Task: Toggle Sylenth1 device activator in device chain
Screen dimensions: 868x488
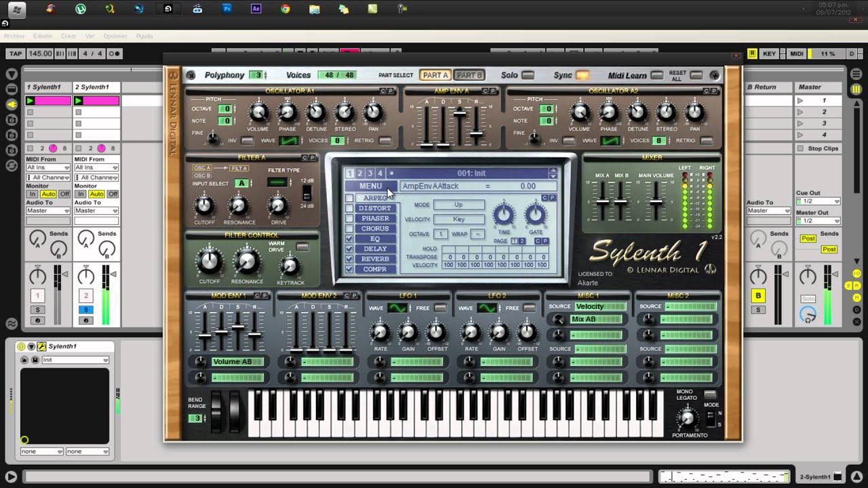Action: pyautogui.click(x=22, y=346)
